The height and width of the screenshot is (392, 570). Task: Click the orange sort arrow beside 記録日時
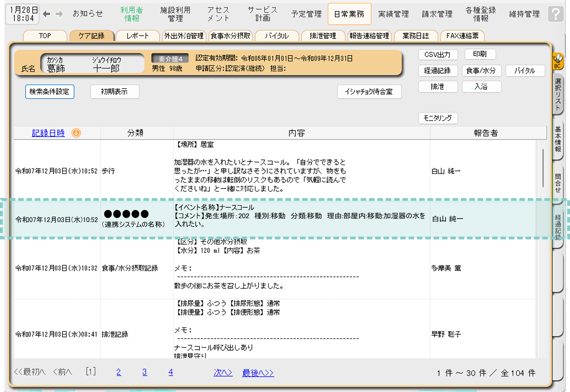(x=76, y=133)
